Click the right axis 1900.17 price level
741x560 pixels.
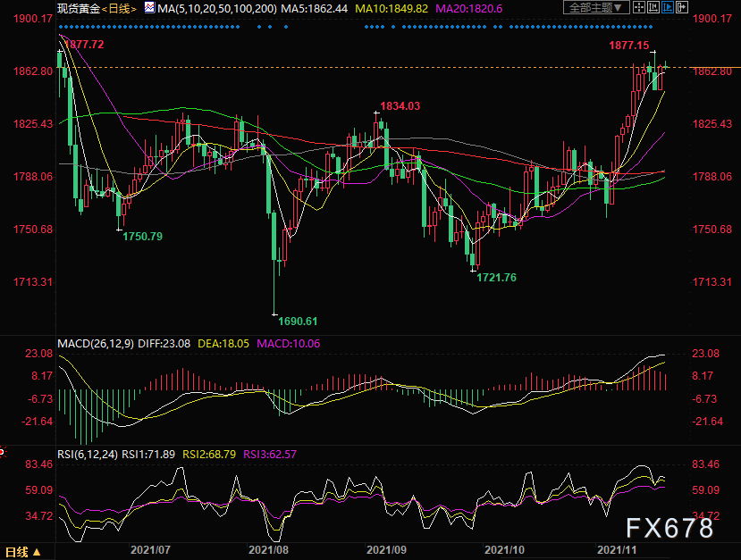point(712,19)
